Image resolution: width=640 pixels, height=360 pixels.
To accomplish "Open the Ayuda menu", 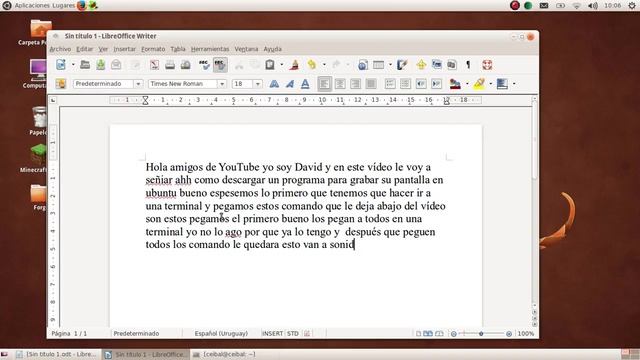I will pyautogui.click(x=272, y=49).
